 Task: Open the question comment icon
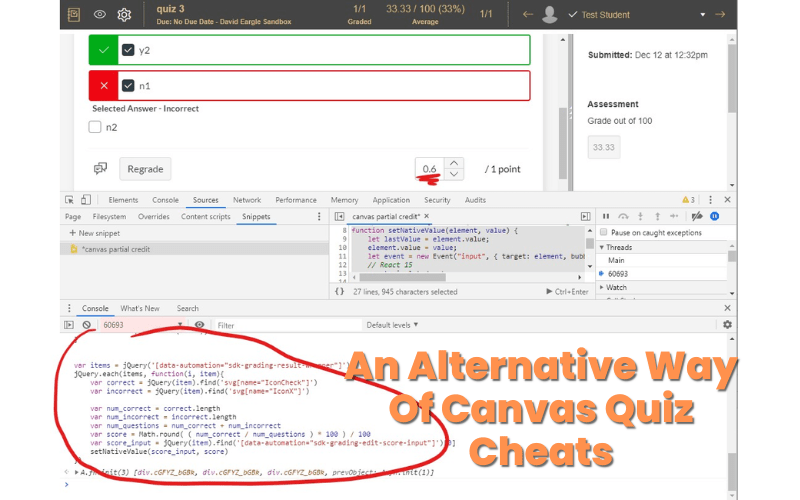(101, 168)
